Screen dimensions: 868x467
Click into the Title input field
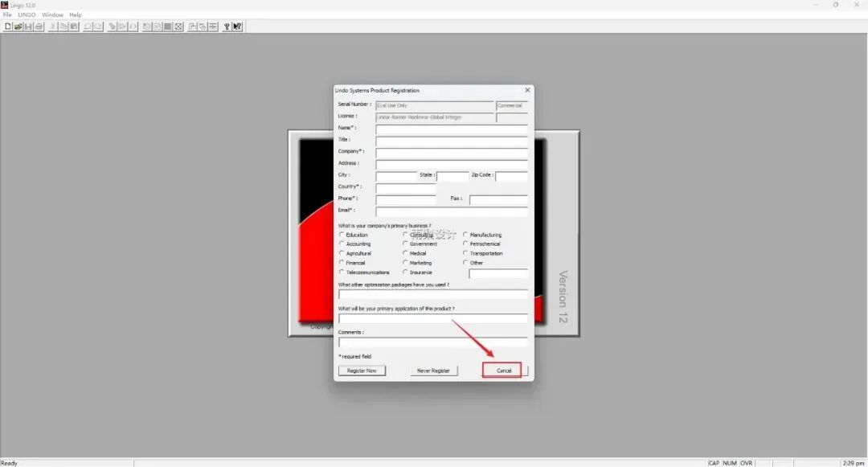tap(452, 141)
